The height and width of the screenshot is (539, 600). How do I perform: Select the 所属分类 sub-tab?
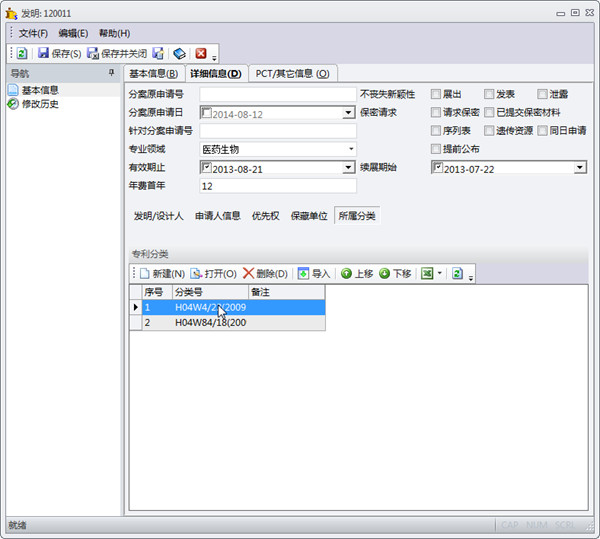(x=357, y=216)
